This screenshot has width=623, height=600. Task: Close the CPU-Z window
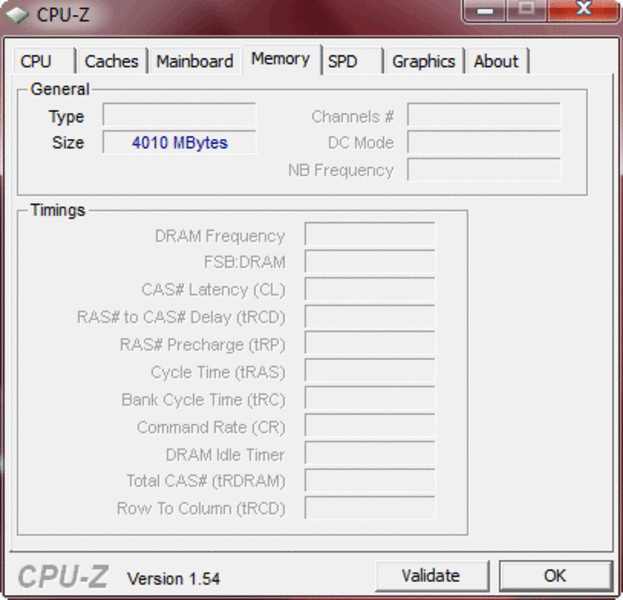[584, 10]
